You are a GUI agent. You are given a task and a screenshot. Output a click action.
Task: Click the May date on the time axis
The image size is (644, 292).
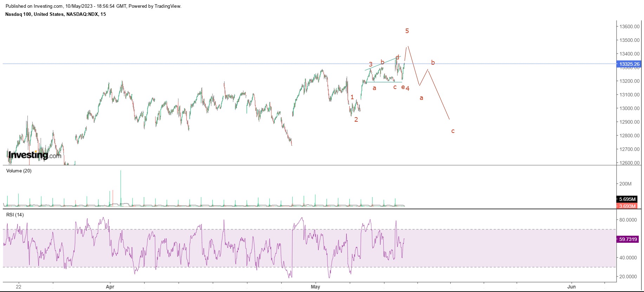tap(315, 287)
